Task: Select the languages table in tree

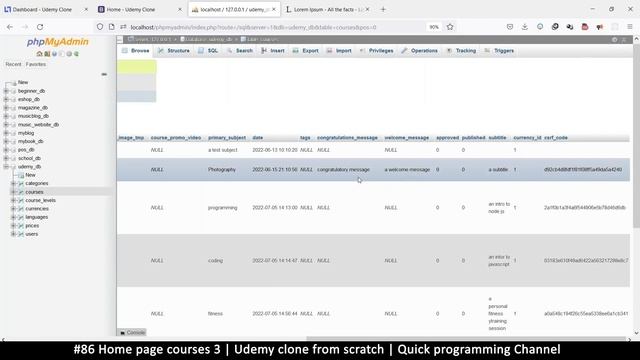Action: (37, 217)
